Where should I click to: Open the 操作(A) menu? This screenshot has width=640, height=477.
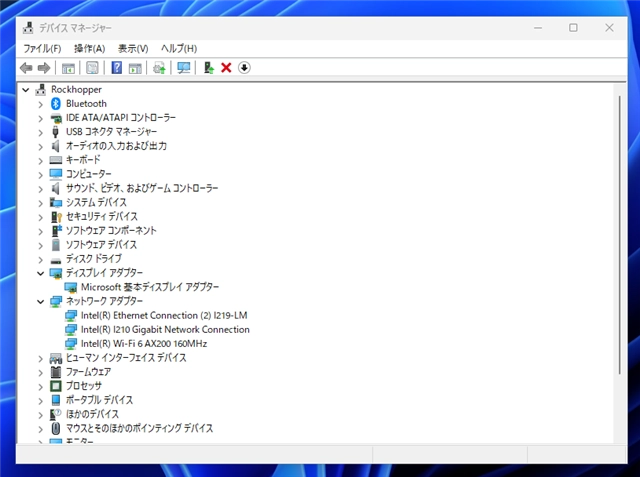point(89,49)
